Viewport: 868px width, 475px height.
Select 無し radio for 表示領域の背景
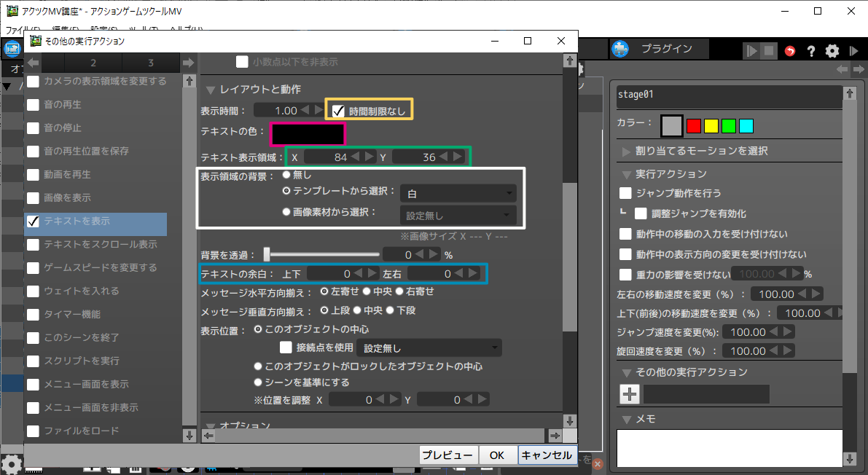click(286, 175)
